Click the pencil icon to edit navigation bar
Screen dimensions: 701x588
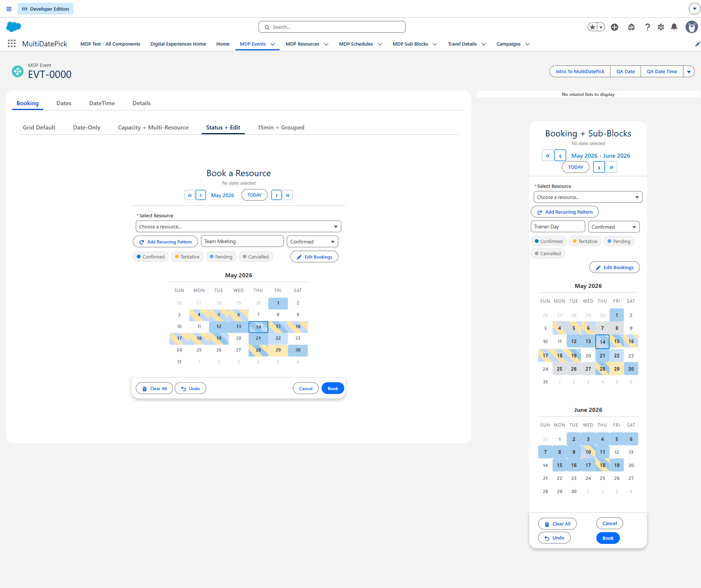point(697,44)
